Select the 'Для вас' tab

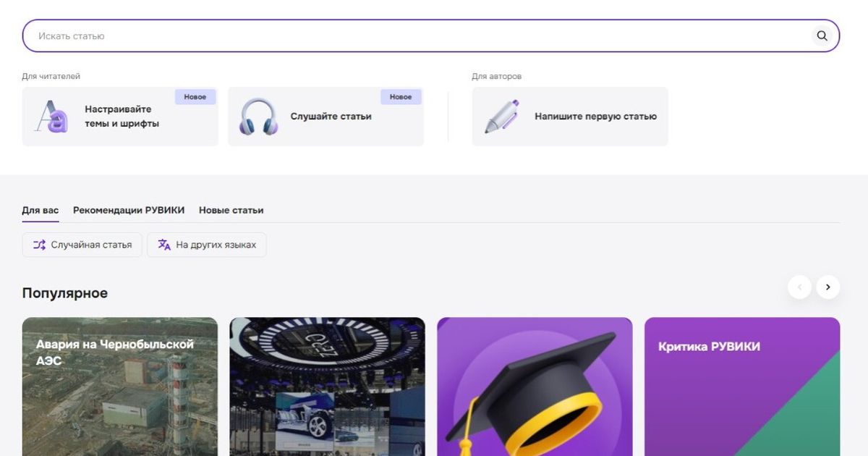41,210
